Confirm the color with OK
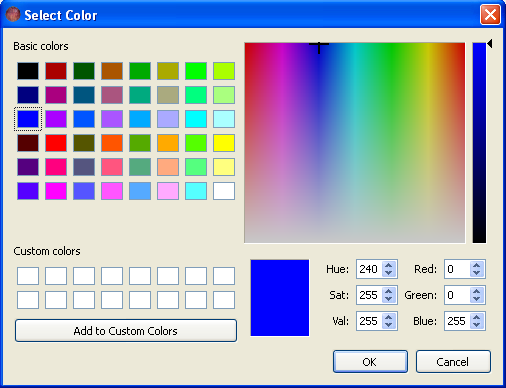Viewport: 506px width, 388px height. 370,361
